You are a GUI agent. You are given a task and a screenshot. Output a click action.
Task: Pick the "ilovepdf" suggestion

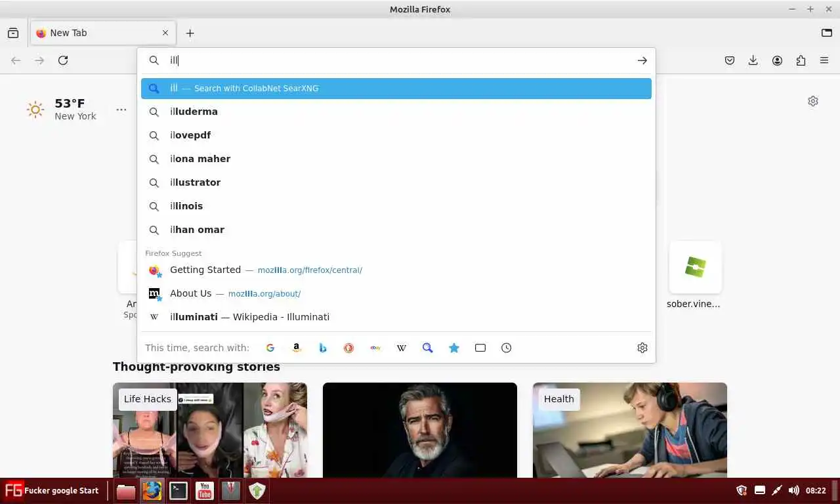click(396, 135)
